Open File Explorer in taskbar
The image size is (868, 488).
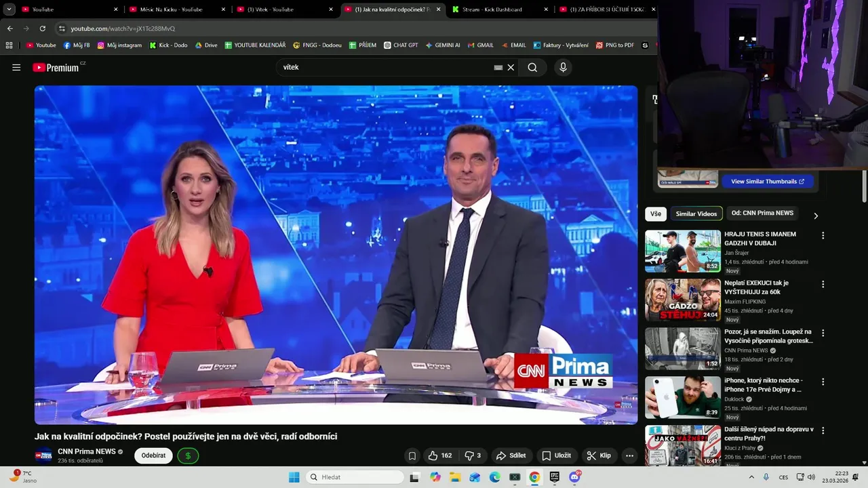coord(455,477)
